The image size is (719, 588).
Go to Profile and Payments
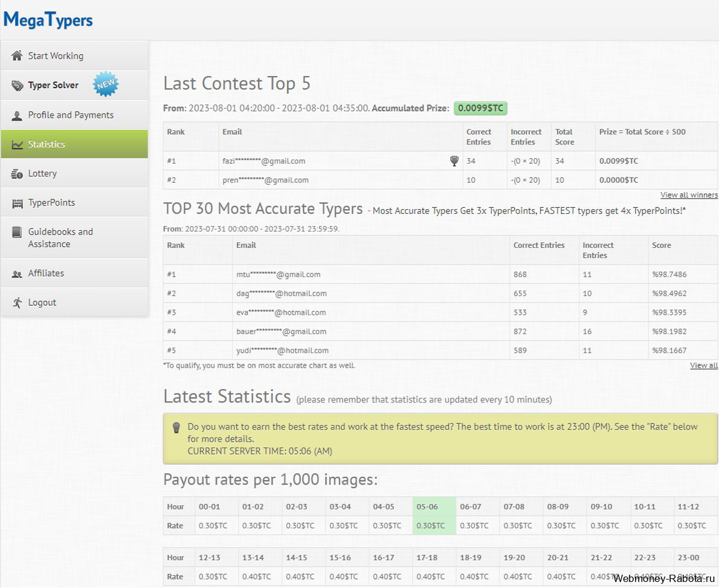pyautogui.click(x=74, y=115)
